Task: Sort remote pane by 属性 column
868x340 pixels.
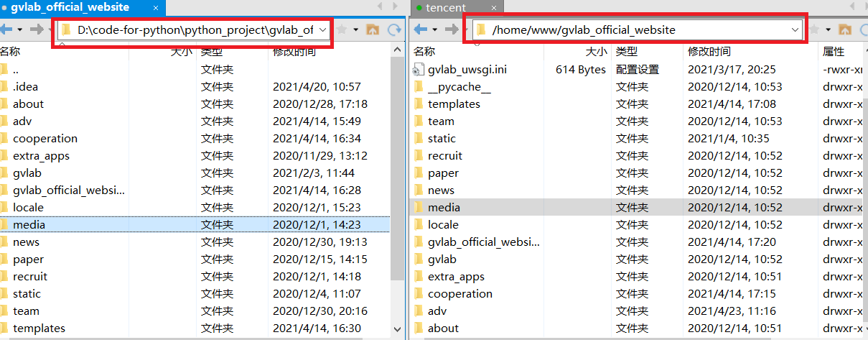Action: [834, 51]
